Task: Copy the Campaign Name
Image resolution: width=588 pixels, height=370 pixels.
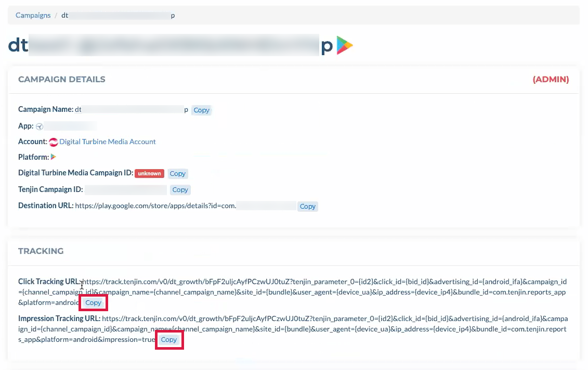Action: pos(201,110)
